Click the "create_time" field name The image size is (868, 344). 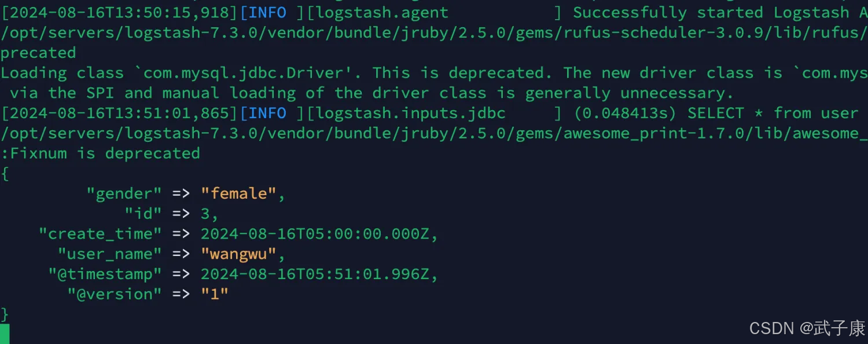click(100, 234)
